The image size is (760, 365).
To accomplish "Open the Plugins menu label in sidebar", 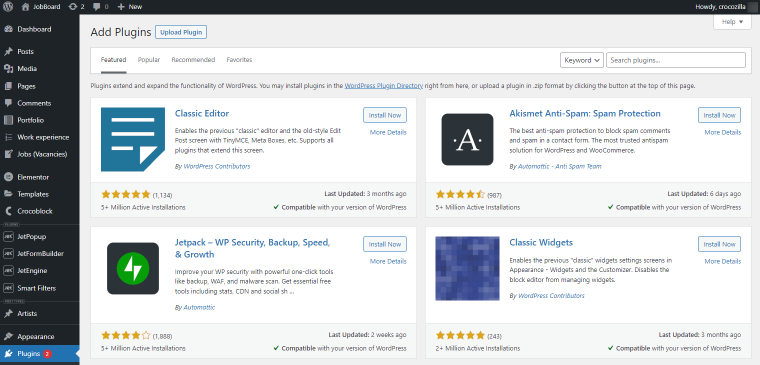I will pos(29,354).
